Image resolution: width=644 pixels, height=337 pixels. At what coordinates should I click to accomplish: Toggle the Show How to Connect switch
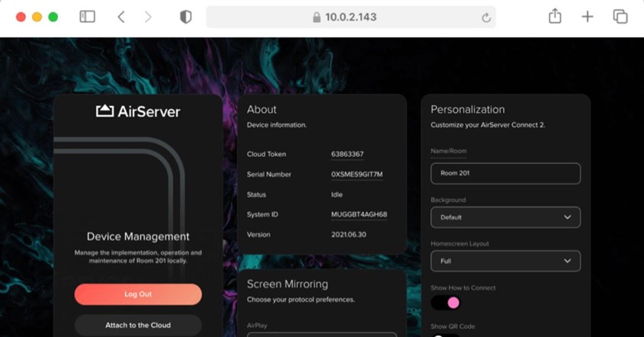(446, 303)
